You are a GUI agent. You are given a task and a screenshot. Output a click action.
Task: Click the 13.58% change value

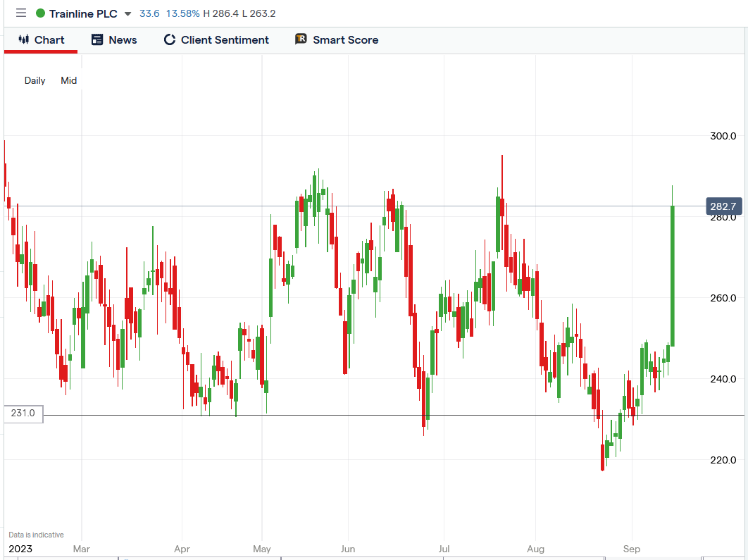(182, 13)
